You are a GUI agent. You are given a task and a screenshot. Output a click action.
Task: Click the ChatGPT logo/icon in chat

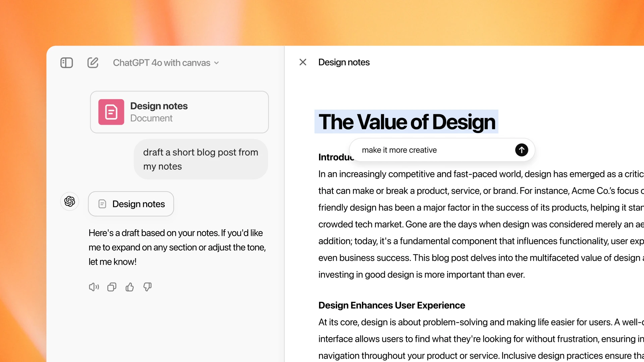coord(69,201)
